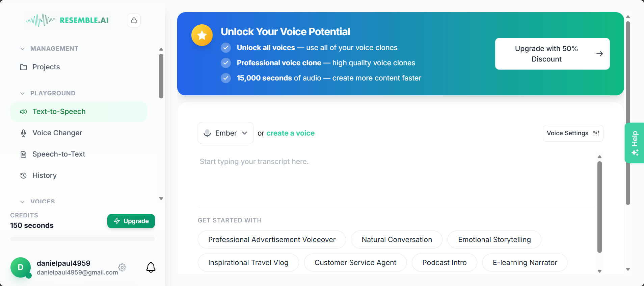Image resolution: width=644 pixels, height=286 pixels.
Task: Follow the 'create a voice' link
Action: [290, 133]
